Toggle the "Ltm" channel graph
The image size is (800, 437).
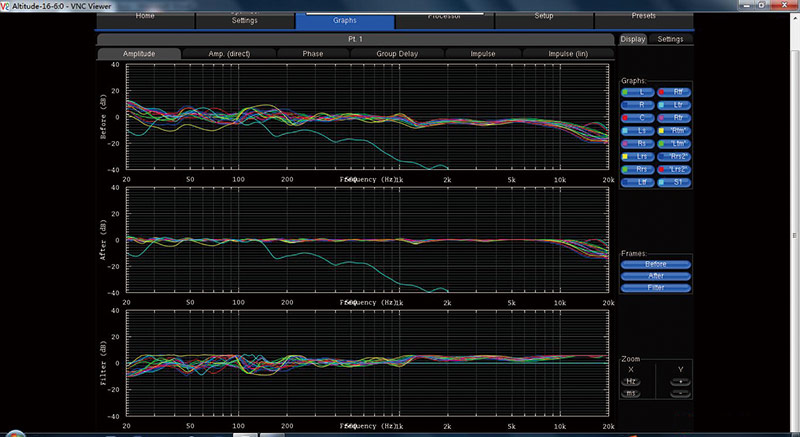(x=674, y=144)
